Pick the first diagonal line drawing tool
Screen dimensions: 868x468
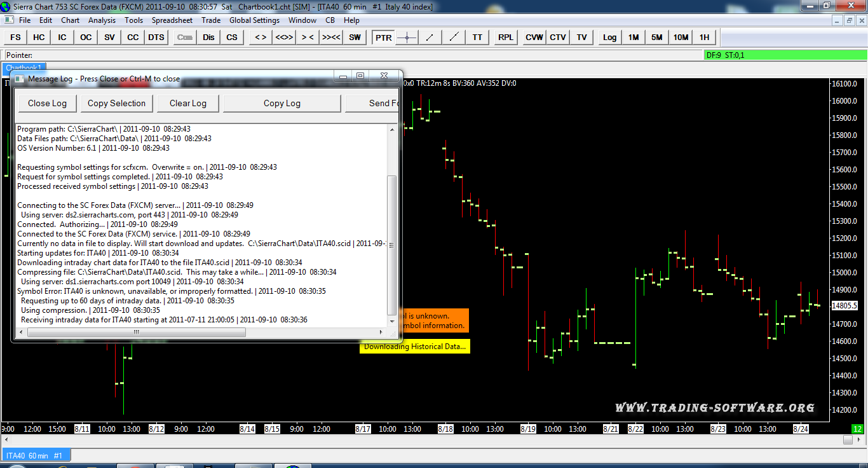pos(430,38)
